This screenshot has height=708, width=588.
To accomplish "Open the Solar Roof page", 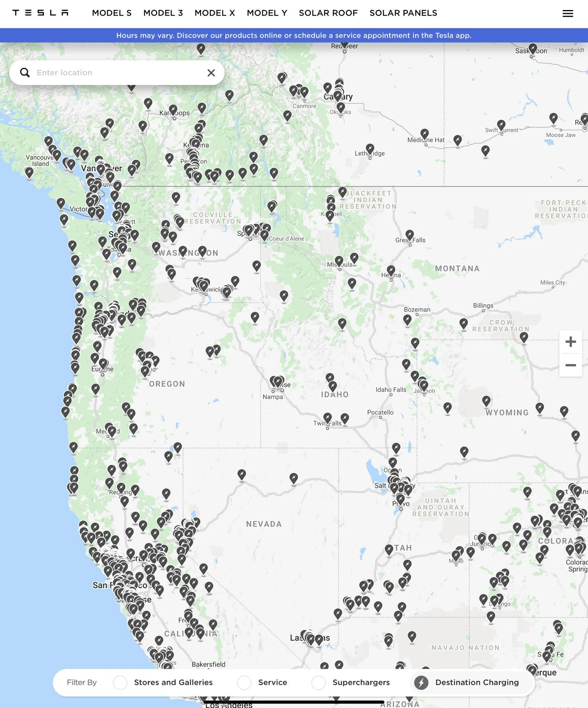I will click(x=328, y=13).
